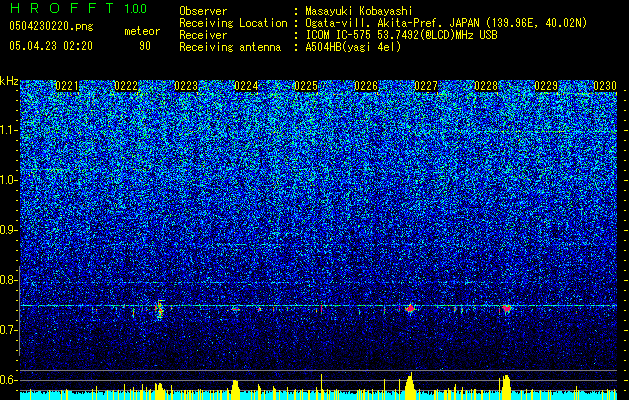
Task: Click the 0230 time marker
Action: [605, 86]
